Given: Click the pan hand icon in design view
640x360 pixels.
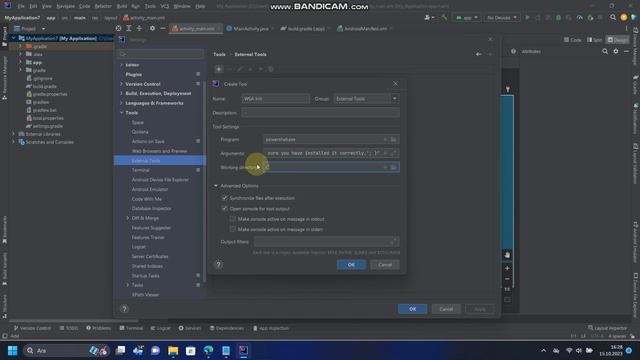Looking at the screenshot, I should click(x=507, y=255).
